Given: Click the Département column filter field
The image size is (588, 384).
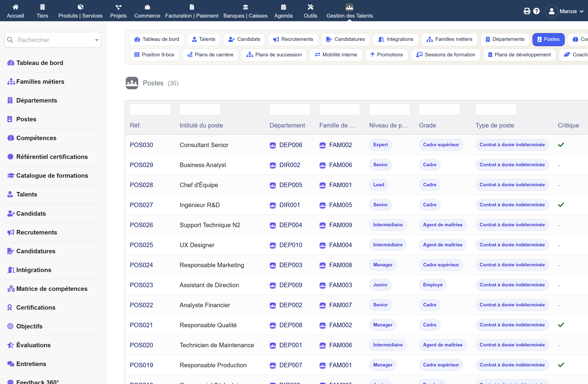Looking at the screenshot, I should pos(290,109).
